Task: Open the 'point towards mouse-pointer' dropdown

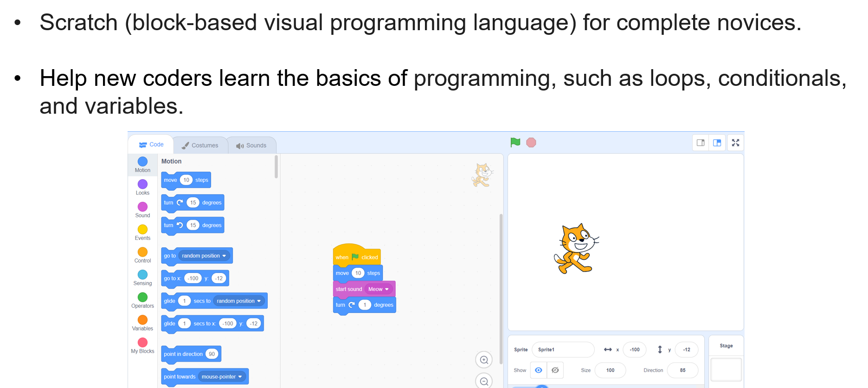Action: tap(240, 377)
